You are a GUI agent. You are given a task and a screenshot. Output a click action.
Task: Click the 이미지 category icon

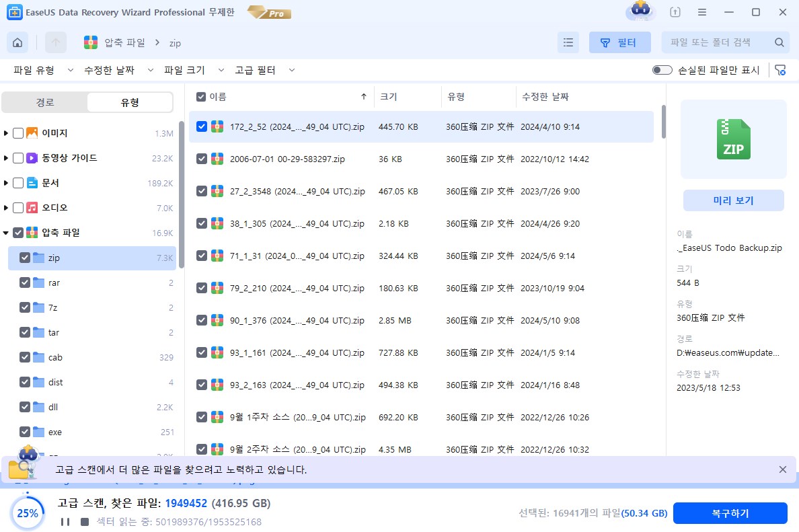pos(32,133)
